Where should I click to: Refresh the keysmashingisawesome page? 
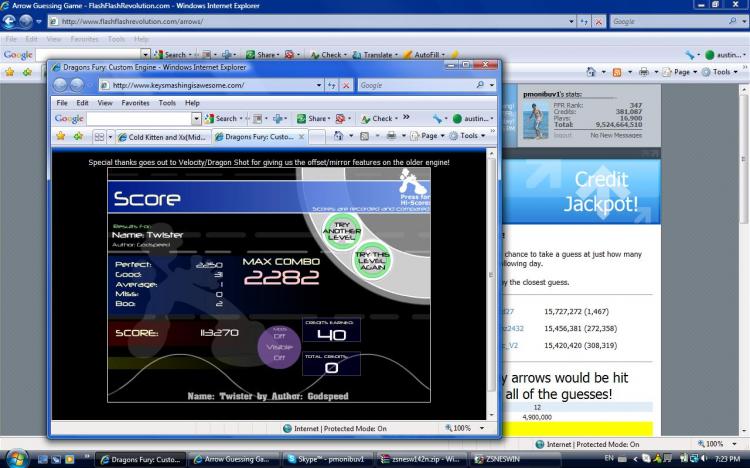pyautogui.click(x=331, y=85)
